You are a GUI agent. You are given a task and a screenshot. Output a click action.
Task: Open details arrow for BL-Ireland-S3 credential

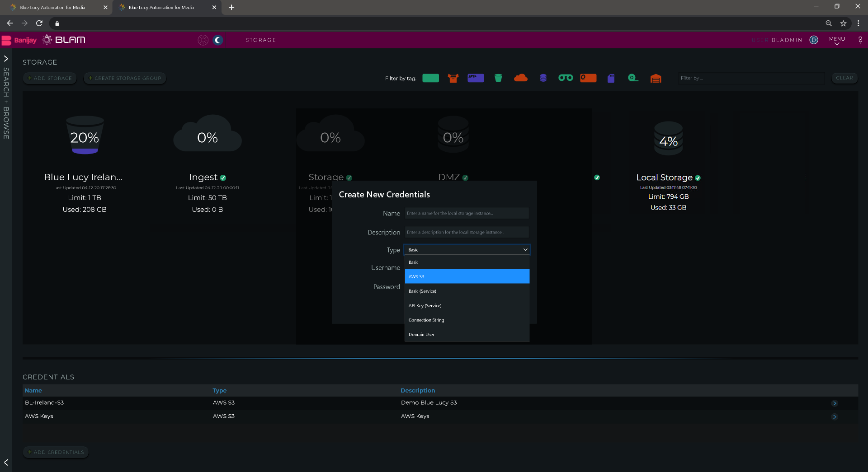pyautogui.click(x=835, y=403)
